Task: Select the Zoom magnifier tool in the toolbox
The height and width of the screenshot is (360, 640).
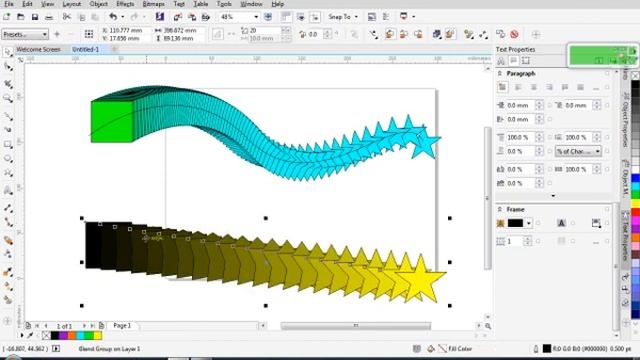Action: click(x=8, y=98)
